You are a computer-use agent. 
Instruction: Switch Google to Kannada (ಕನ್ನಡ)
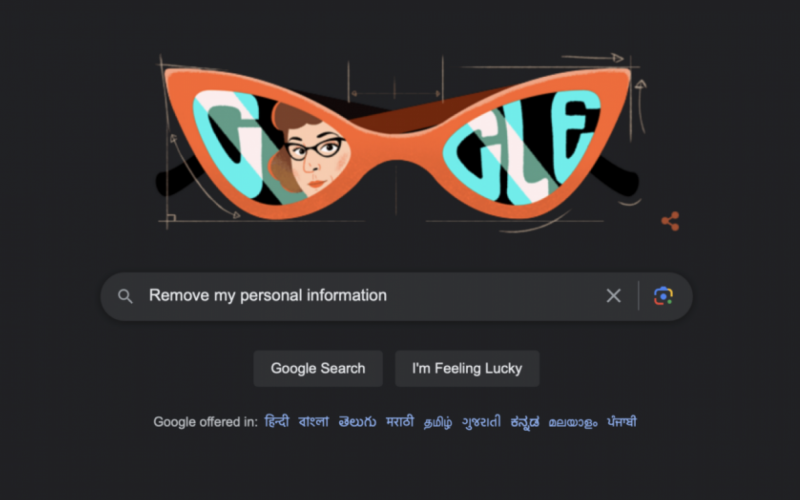(524, 422)
